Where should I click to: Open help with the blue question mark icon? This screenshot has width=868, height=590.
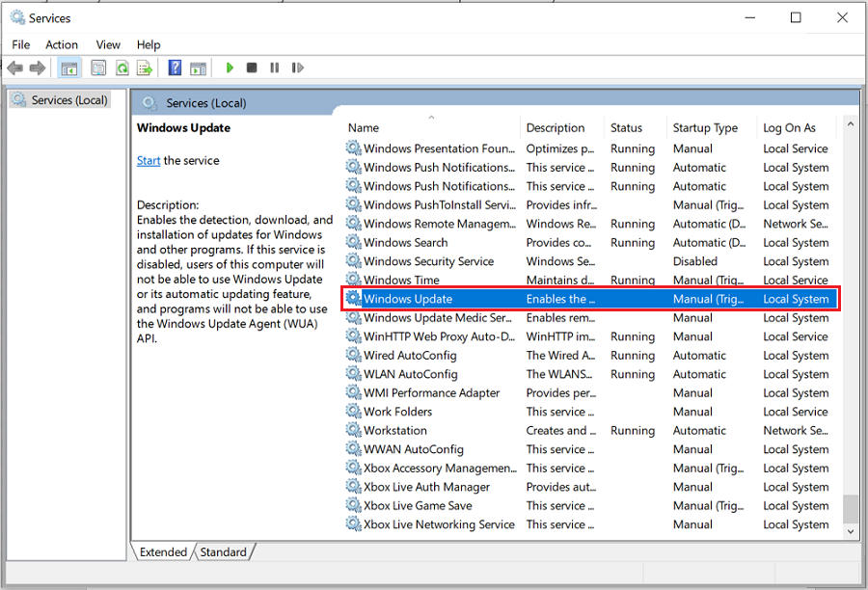tap(175, 67)
